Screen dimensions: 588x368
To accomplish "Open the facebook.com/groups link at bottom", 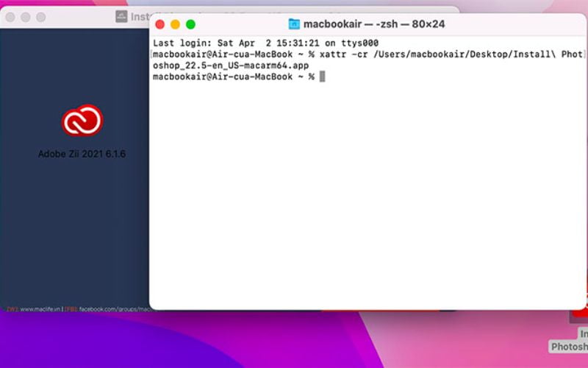I will click(x=115, y=309).
